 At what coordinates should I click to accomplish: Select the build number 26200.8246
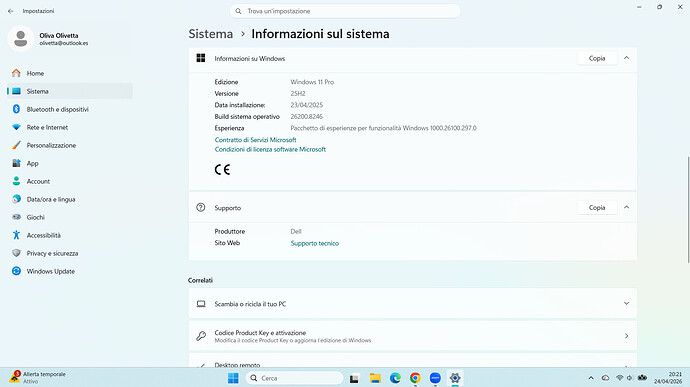click(x=307, y=117)
